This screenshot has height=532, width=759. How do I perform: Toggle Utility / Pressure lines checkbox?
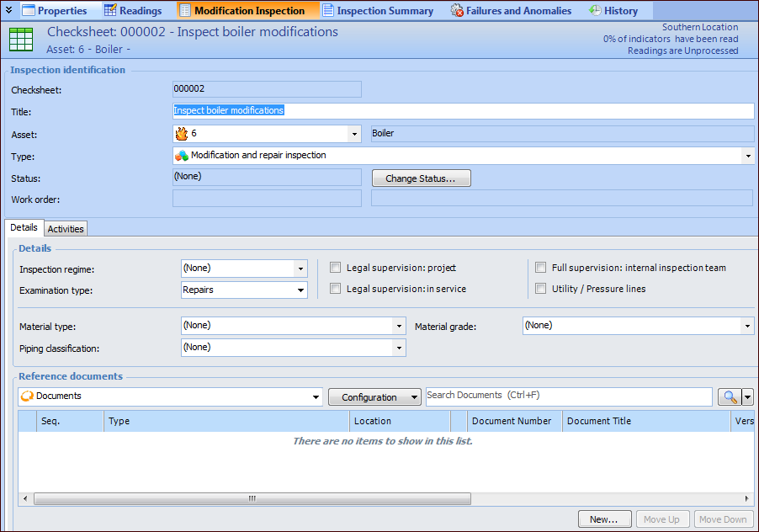tap(541, 289)
